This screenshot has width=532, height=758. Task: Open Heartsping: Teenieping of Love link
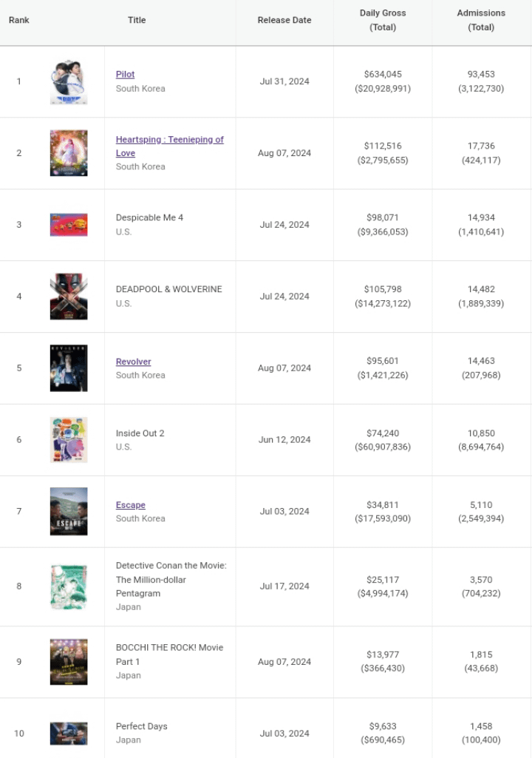pyautogui.click(x=169, y=140)
